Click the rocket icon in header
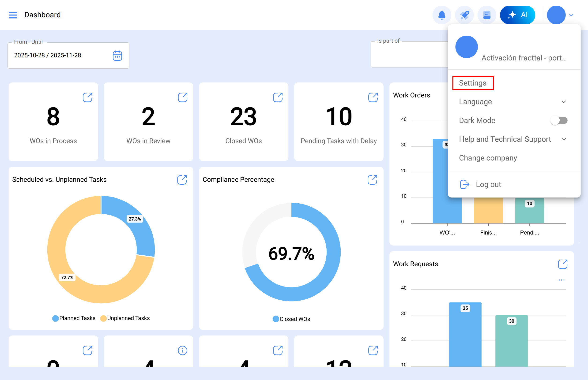Viewport: 588px width, 380px height. [464, 15]
